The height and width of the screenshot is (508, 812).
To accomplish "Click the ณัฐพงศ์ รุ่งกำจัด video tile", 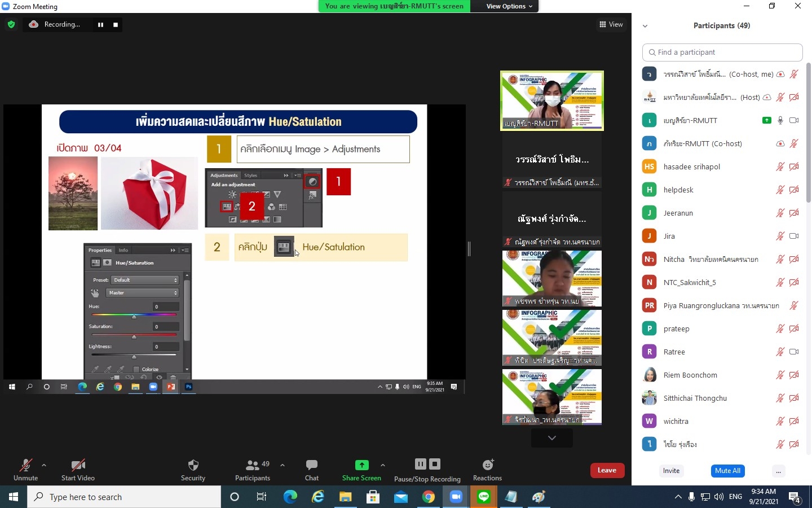I will (552, 220).
